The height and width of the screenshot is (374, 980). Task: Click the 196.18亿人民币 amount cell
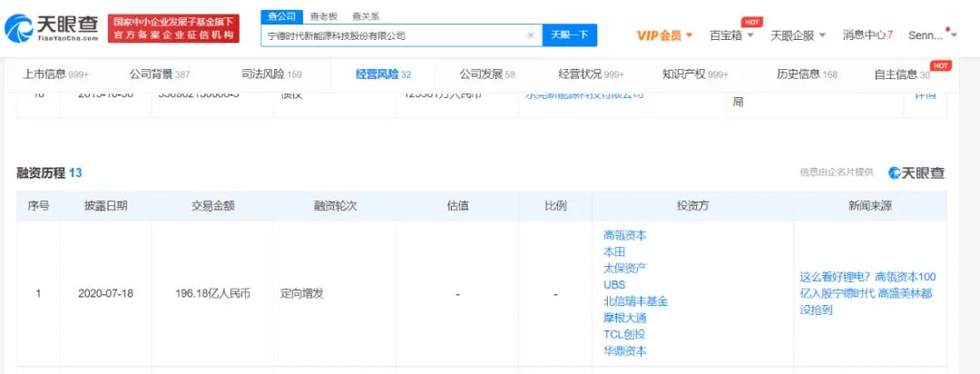(x=213, y=293)
